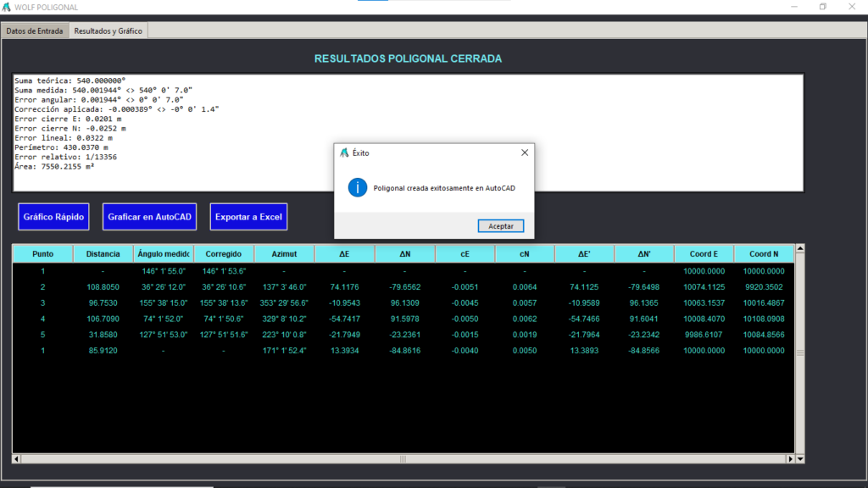The height and width of the screenshot is (488, 868).
Task: Restore the window using the title bar button
Action: pyautogui.click(x=822, y=7)
